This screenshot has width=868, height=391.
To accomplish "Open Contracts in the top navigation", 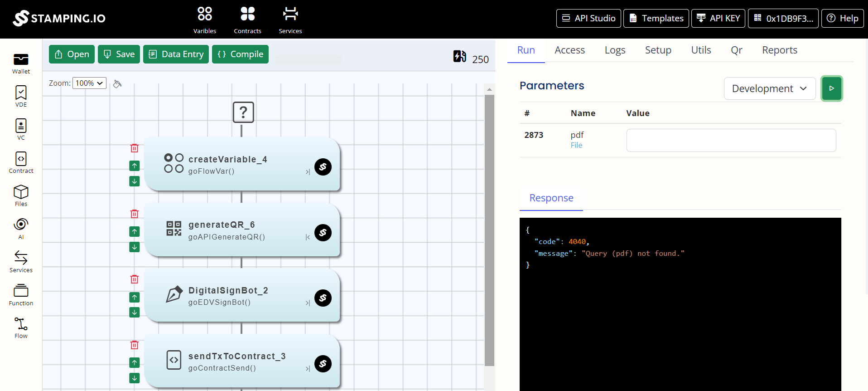I will point(247,20).
